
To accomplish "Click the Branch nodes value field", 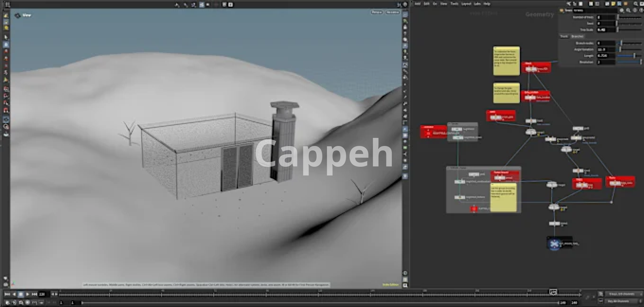I will pos(605,43).
